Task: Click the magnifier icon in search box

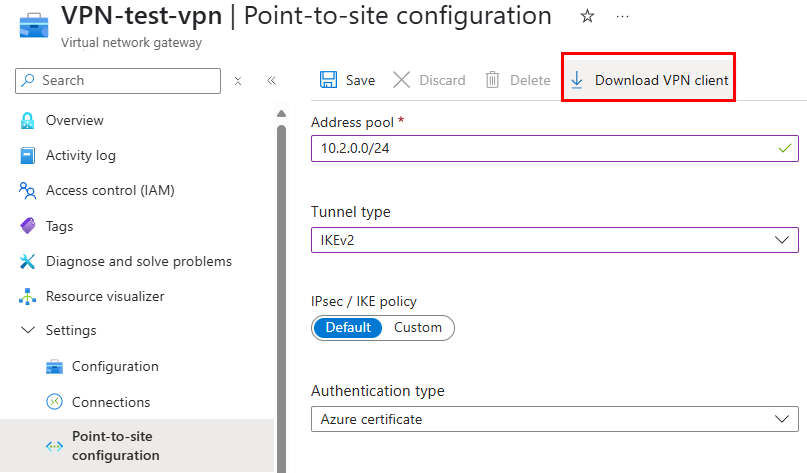Action: coord(28,80)
